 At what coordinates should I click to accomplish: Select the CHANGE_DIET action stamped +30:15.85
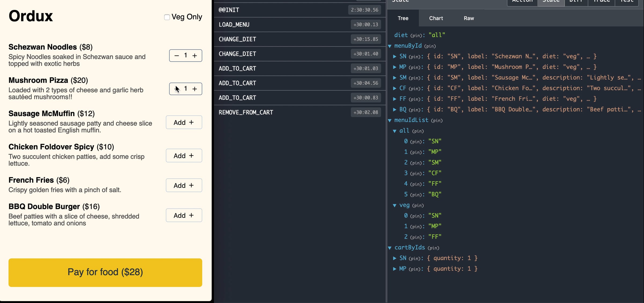pos(300,39)
